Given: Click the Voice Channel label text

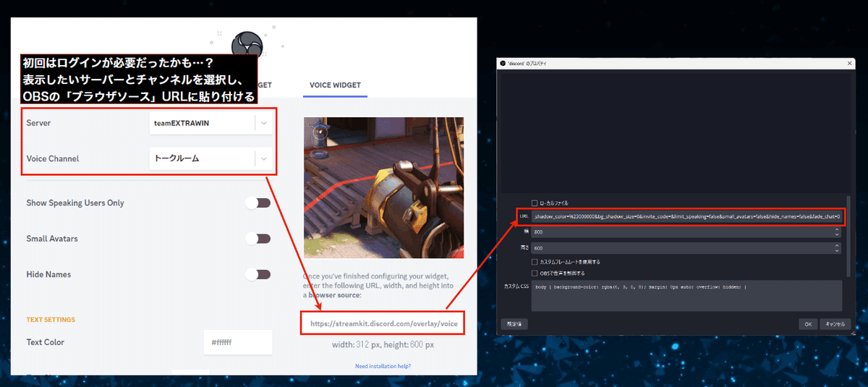Looking at the screenshot, I should 53,159.
